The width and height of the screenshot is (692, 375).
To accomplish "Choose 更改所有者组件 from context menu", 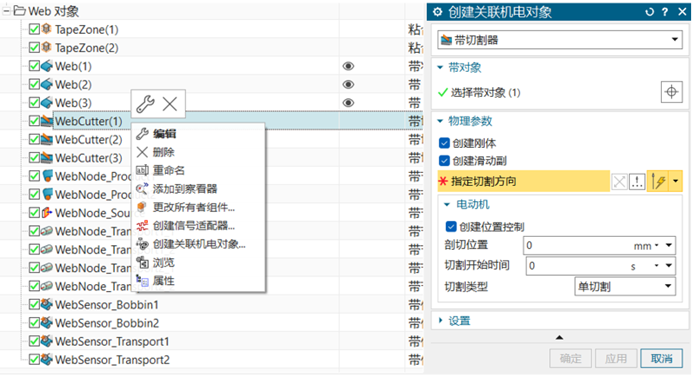I will (199, 207).
